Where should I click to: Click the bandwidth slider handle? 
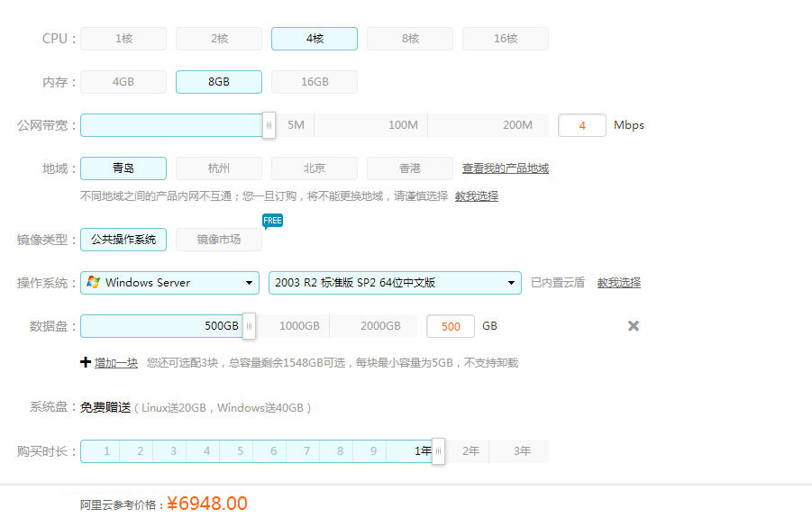coord(269,125)
